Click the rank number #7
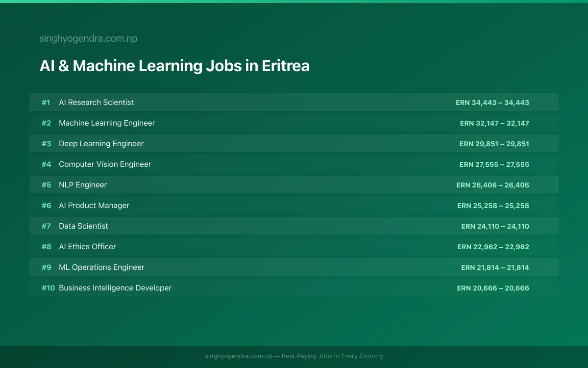This screenshot has height=368, width=588. coord(46,226)
